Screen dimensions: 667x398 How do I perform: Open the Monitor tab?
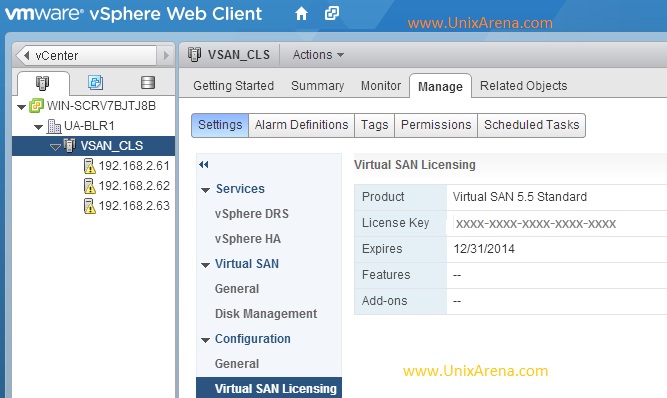pos(381,85)
